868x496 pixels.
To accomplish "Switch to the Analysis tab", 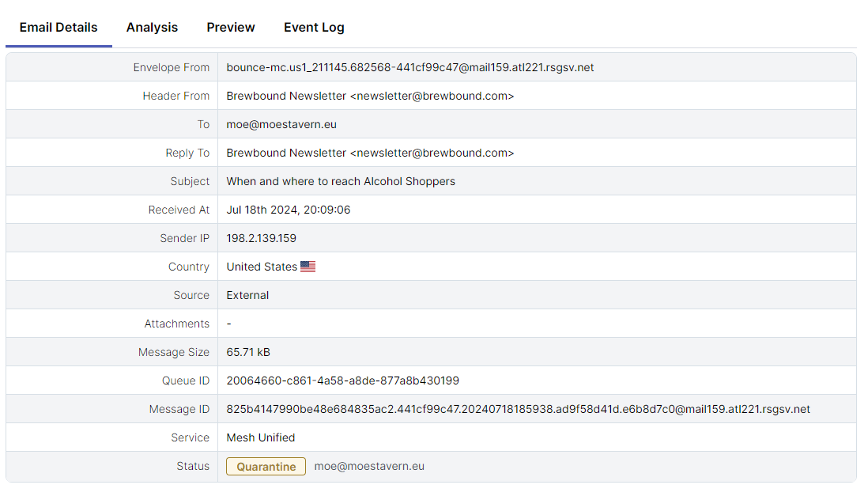I will pyautogui.click(x=152, y=27).
